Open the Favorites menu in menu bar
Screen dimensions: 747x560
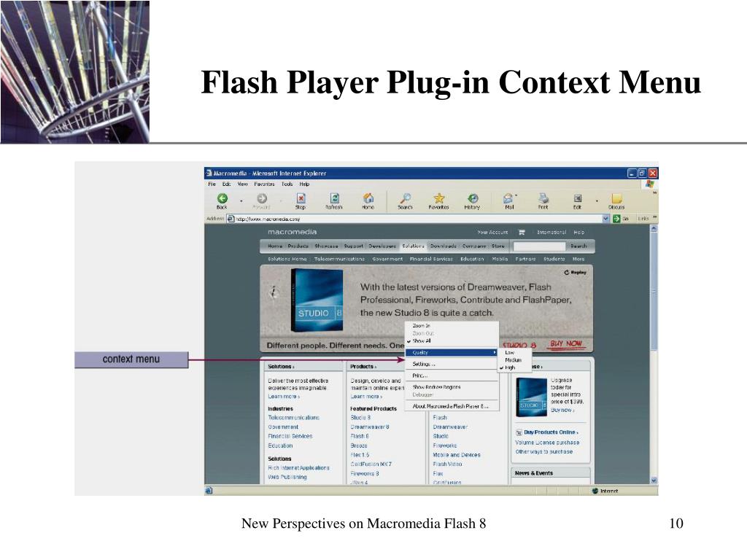pyautogui.click(x=264, y=184)
